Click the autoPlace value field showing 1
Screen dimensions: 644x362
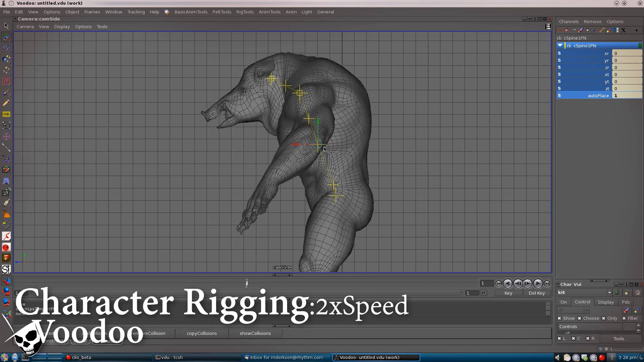click(x=627, y=96)
